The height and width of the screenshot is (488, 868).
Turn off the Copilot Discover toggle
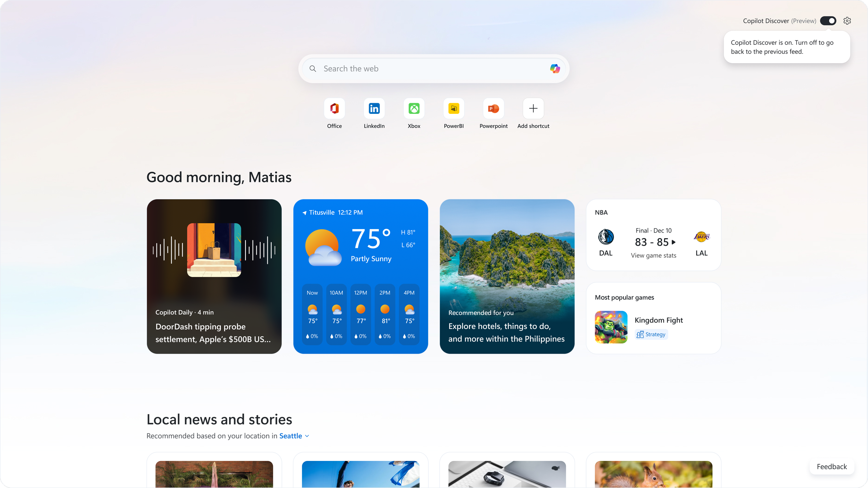click(828, 21)
